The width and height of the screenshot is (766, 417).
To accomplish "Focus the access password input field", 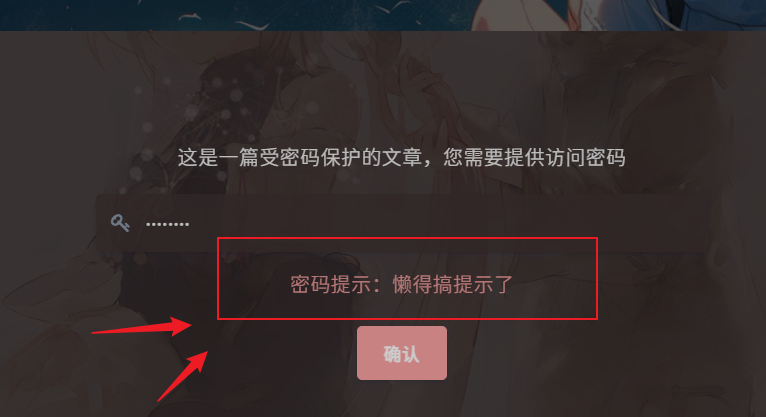I will (x=402, y=223).
